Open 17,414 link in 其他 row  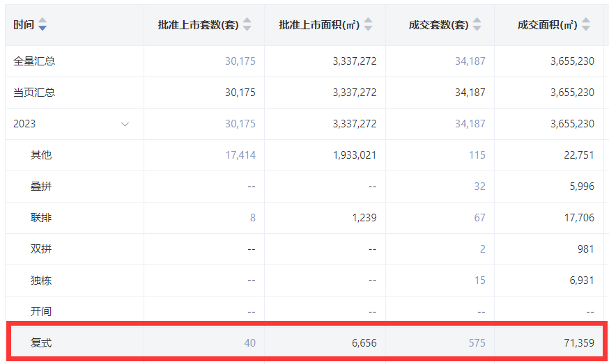pos(240,155)
